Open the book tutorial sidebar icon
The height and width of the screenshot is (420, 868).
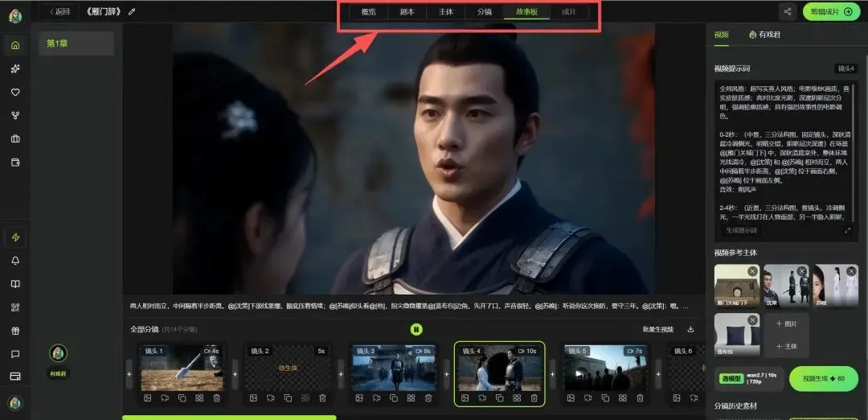(15, 284)
